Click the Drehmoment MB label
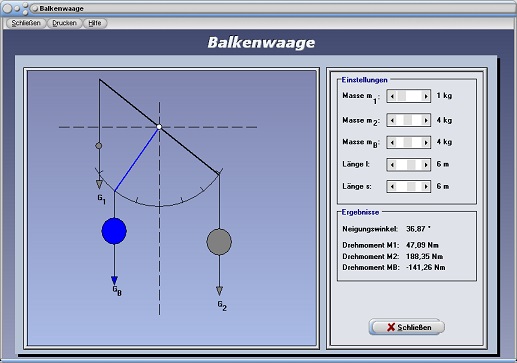This screenshot has height=363, width=517. click(x=371, y=268)
